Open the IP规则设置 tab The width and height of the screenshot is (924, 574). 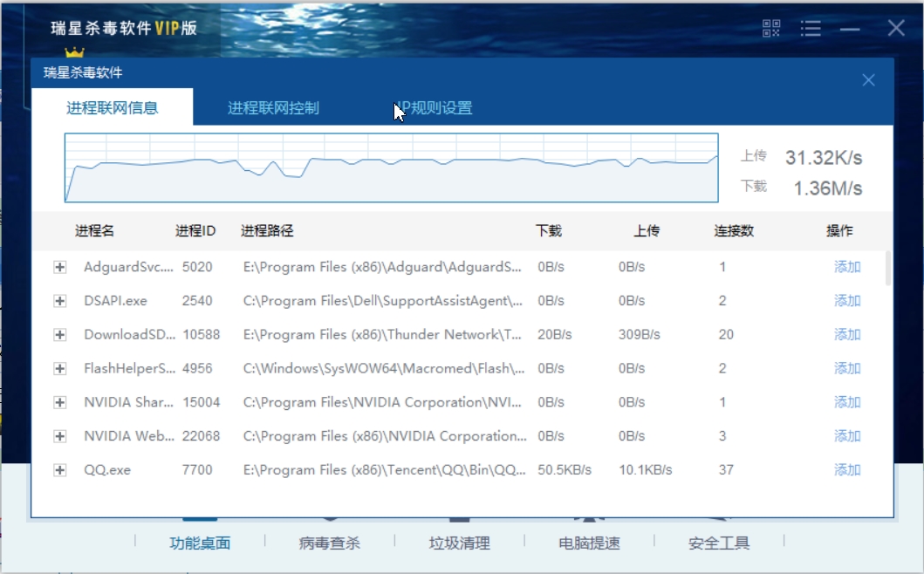(x=435, y=108)
